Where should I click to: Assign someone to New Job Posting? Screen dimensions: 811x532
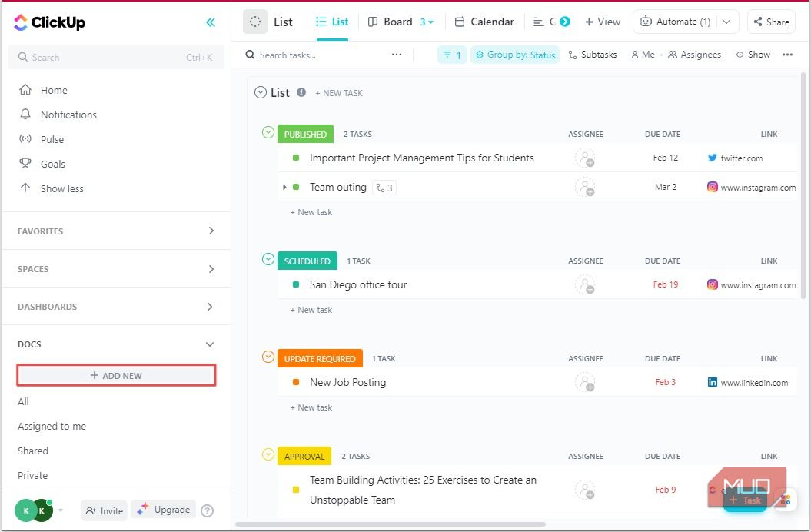coord(585,382)
